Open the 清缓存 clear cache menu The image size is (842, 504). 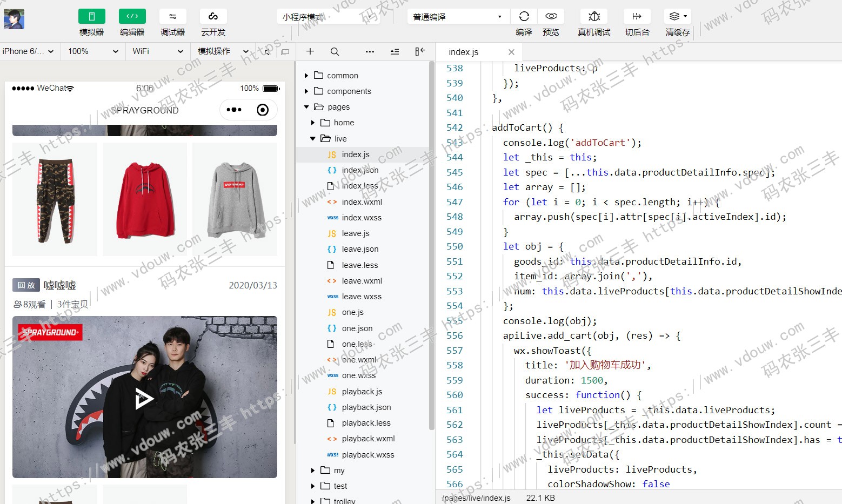[678, 17]
